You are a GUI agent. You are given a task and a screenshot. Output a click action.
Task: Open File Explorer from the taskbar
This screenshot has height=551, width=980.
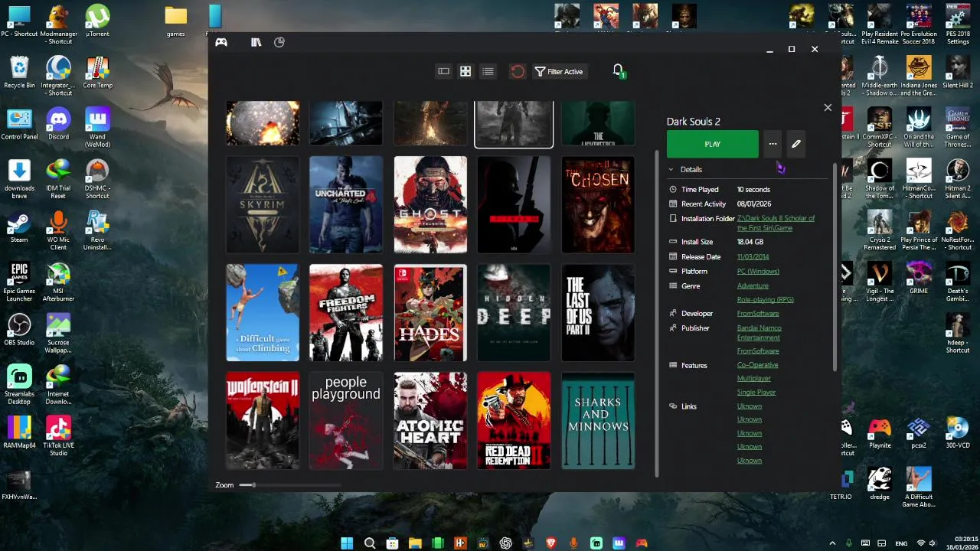tap(415, 543)
